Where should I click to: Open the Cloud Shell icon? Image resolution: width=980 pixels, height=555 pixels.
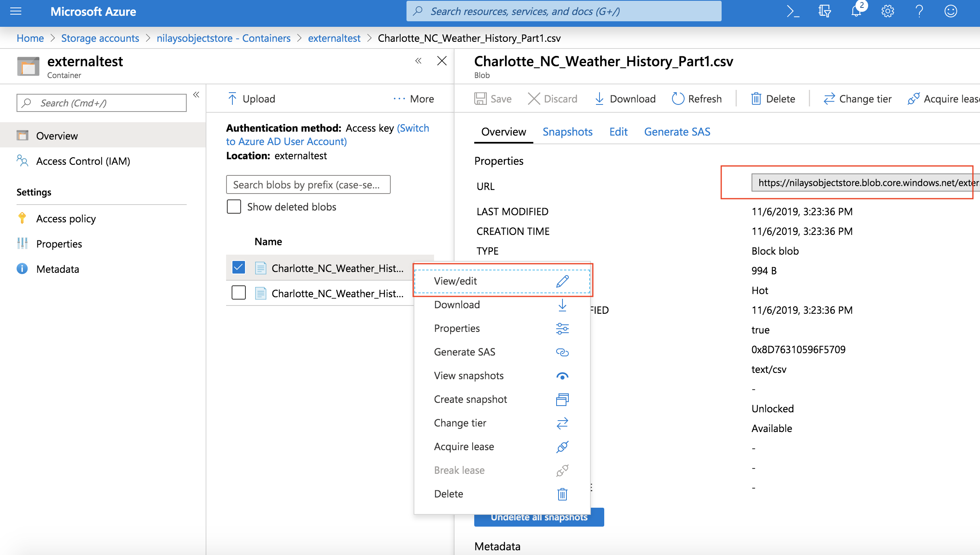point(793,11)
